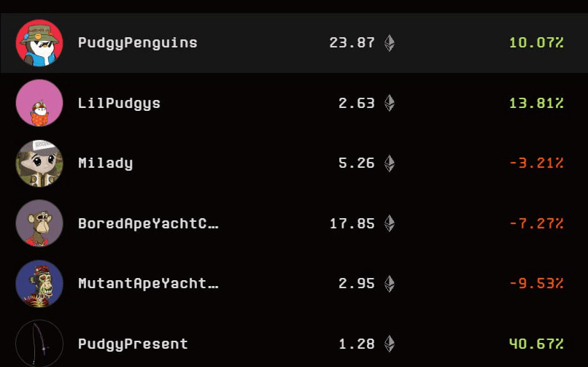Open the PudgyPresent collection name
This screenshot has width=588, height=367.
[133, 344]
